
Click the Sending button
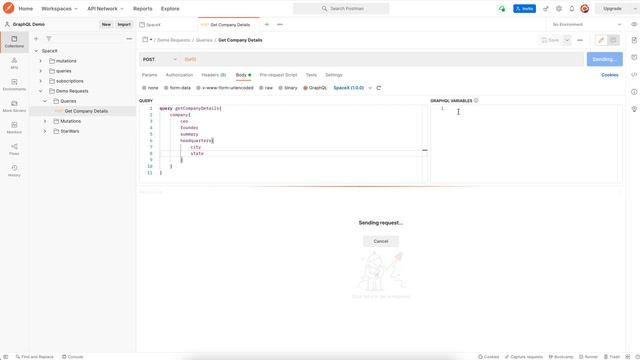(604, 59)
